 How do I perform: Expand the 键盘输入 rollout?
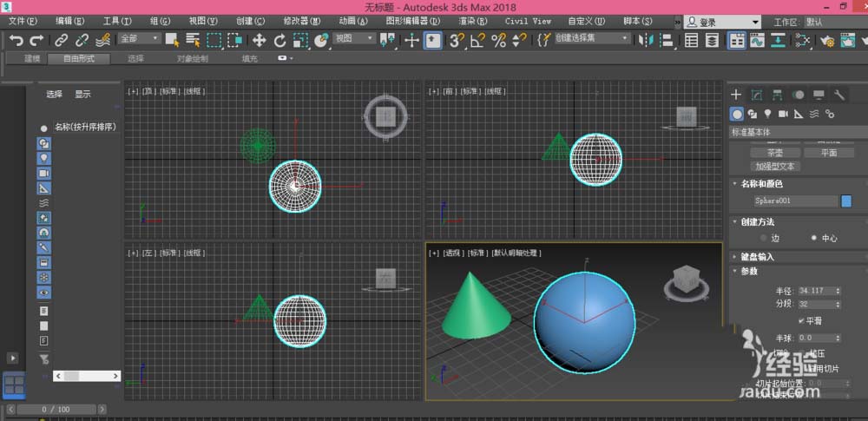pyautogui.click(x=757, y=257)
